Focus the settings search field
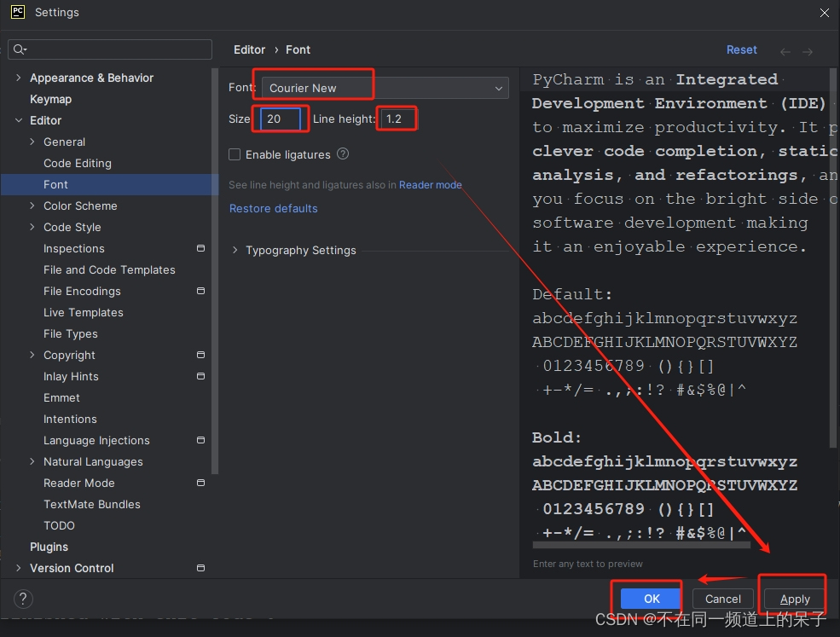This screenshot has height=637, width=840. pyautogui.click(x=110, y=49)
